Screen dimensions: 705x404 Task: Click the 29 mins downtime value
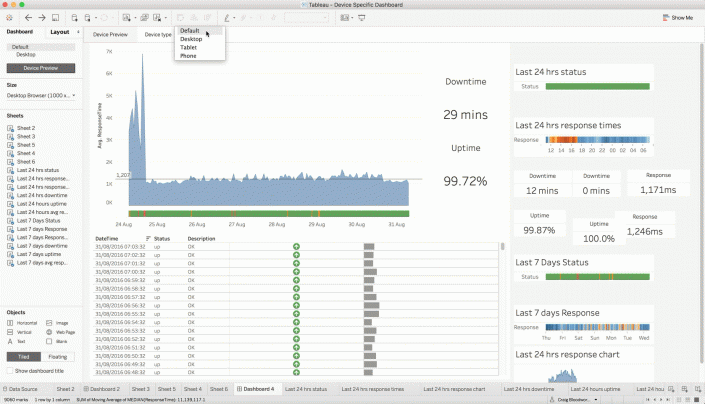tap(465, 115)
